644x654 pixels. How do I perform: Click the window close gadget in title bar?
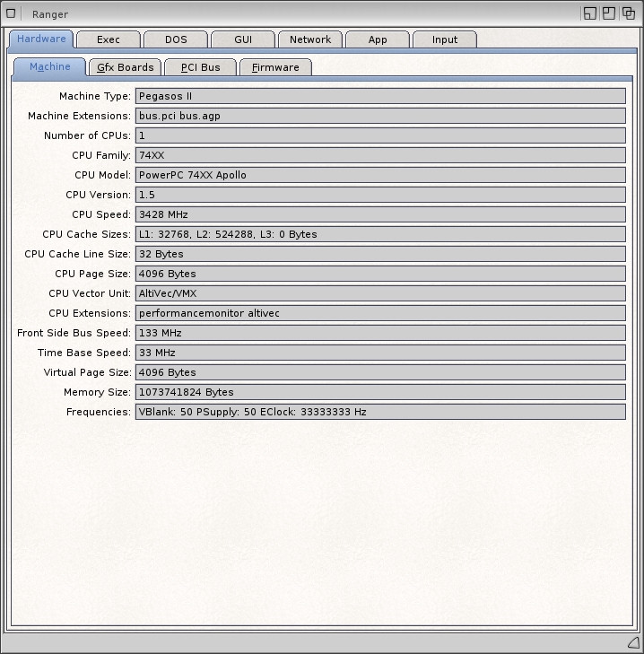pyautogui.click(x=12, y=13)
